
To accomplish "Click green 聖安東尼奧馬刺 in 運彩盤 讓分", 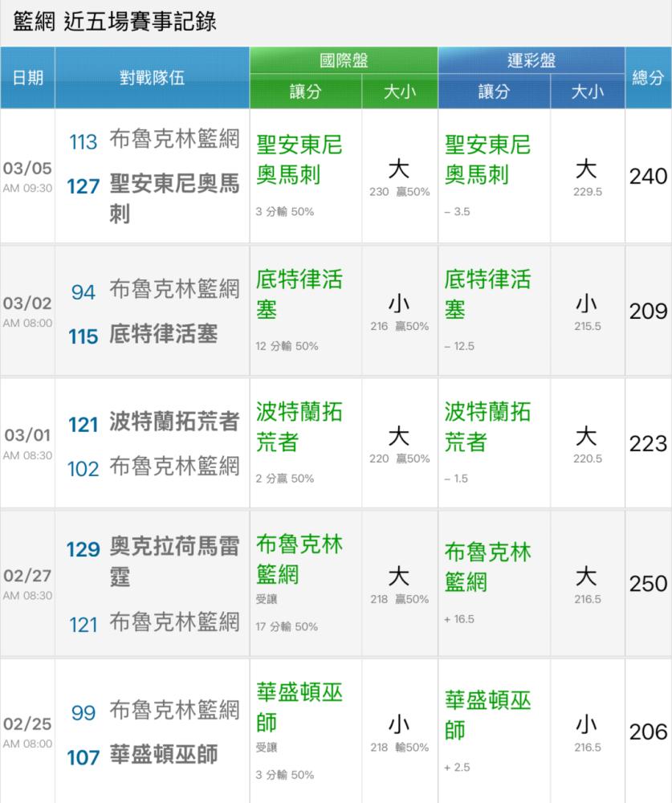I will tap(487, 160).
